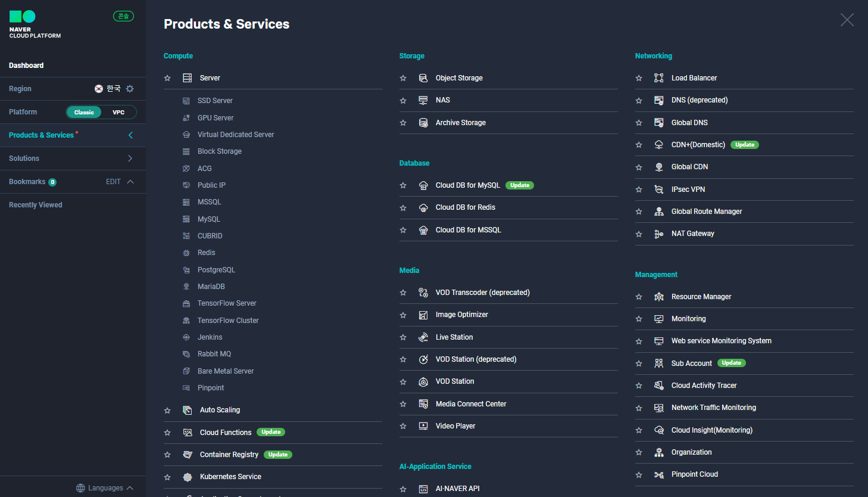Toggle bookmark star for Global CDN
This screenshot has width=868, height=497.
[639, 167]
